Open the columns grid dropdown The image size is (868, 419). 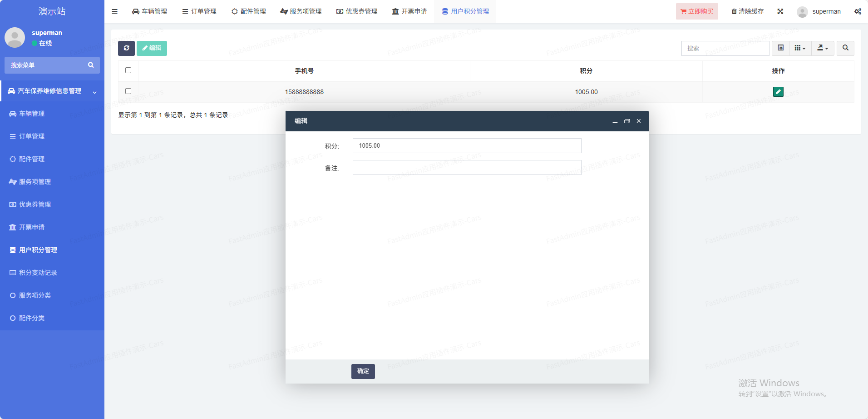[800, 48]
